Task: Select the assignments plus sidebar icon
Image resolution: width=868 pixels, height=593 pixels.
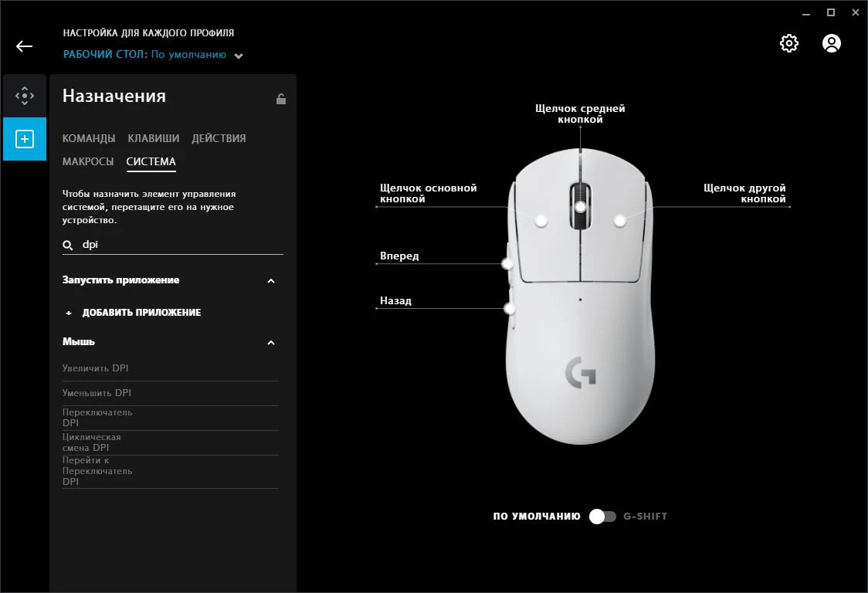Action: tap(25, 139)
